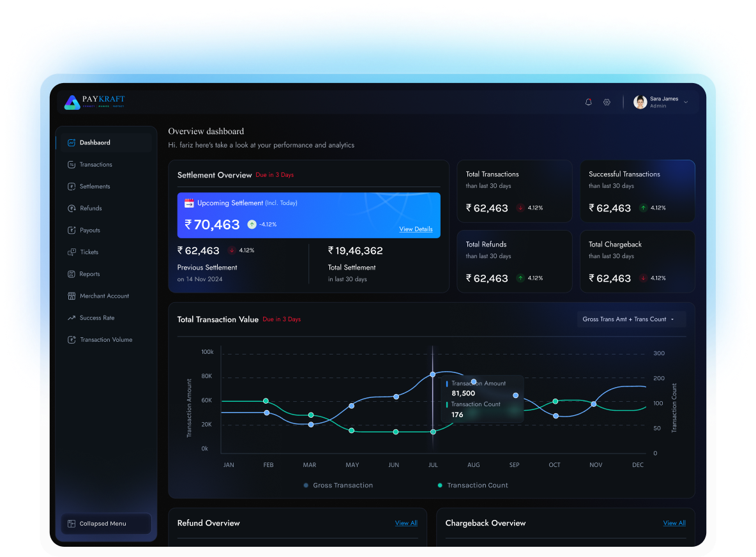This screenshot has height=557, width=756.
Task: Click the JUL data point on blue line
Action: 433,374
